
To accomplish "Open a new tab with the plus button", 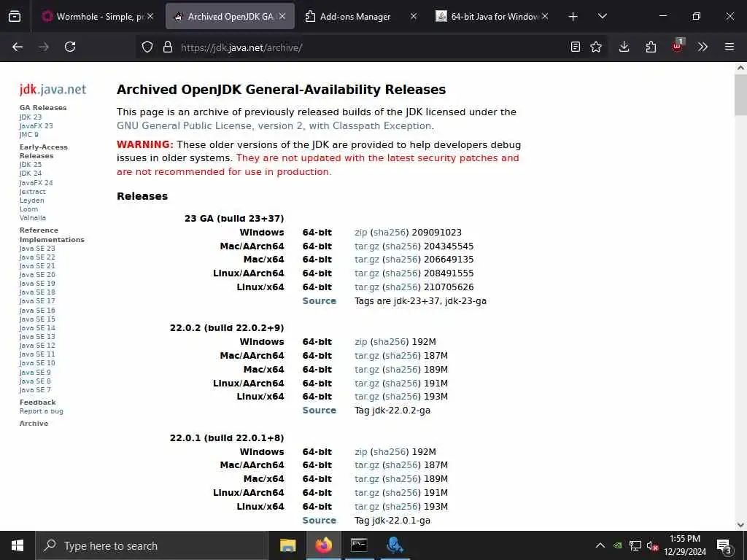I will (x=573, y=17).
